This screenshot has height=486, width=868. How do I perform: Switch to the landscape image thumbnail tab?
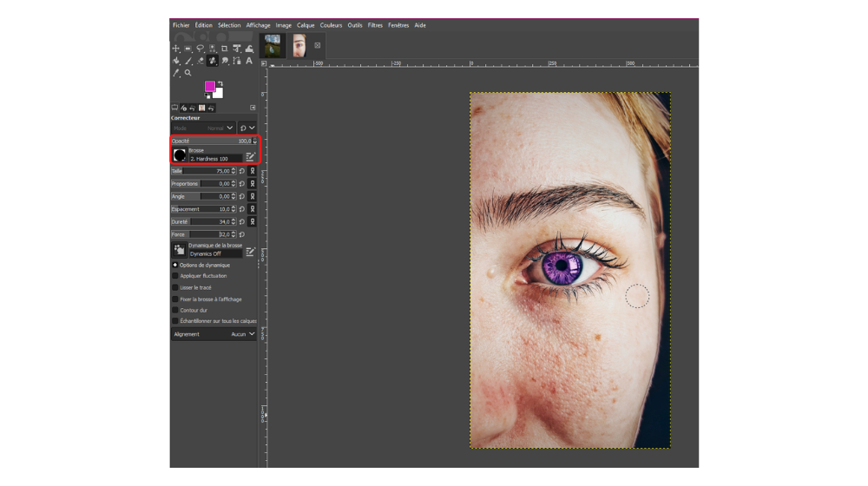click(x=272, y=45)
